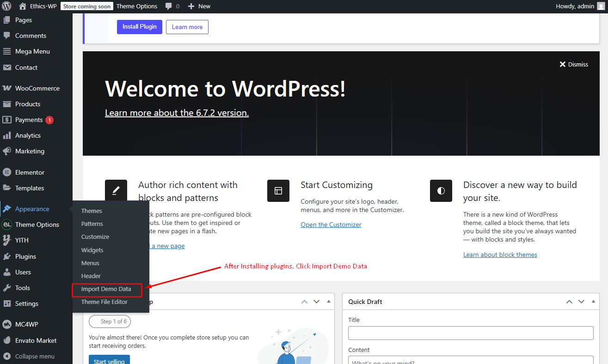This screenshot has width=608, height=364.
Task: Click the Comments sidebar icon
Action: pos(7,36)
